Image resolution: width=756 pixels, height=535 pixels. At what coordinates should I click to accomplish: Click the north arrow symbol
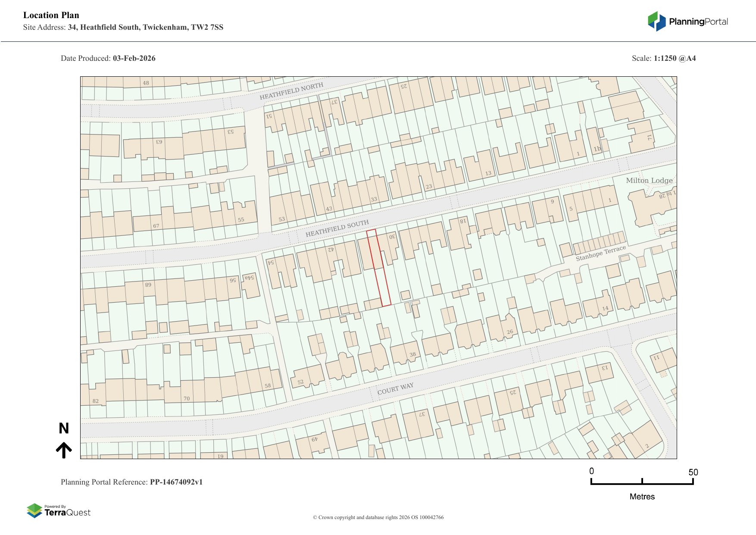[64, 450]
